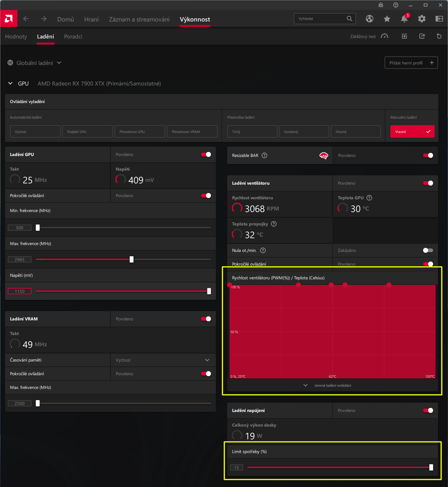The image size is (448, 487).
Task: Click the Resizable BAR brain icon
Action: click(x=324, y=155)
